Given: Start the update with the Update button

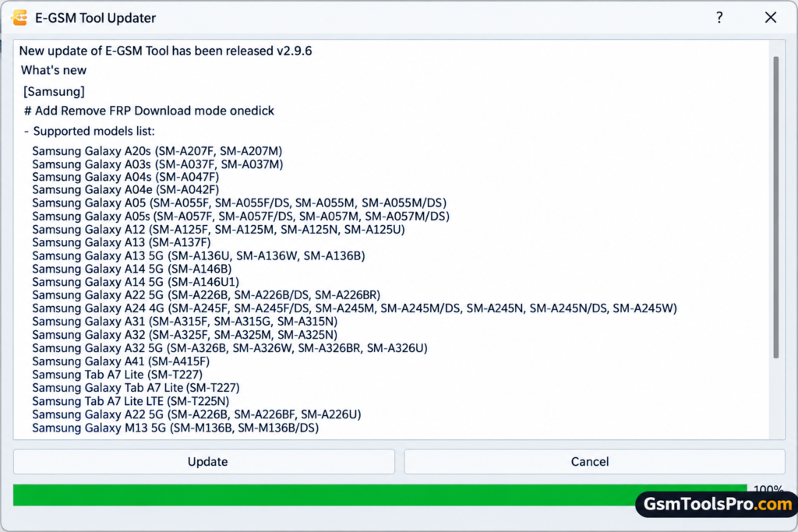Looking at the screenshot, I should pyautogui.click(x=204, y=462).
